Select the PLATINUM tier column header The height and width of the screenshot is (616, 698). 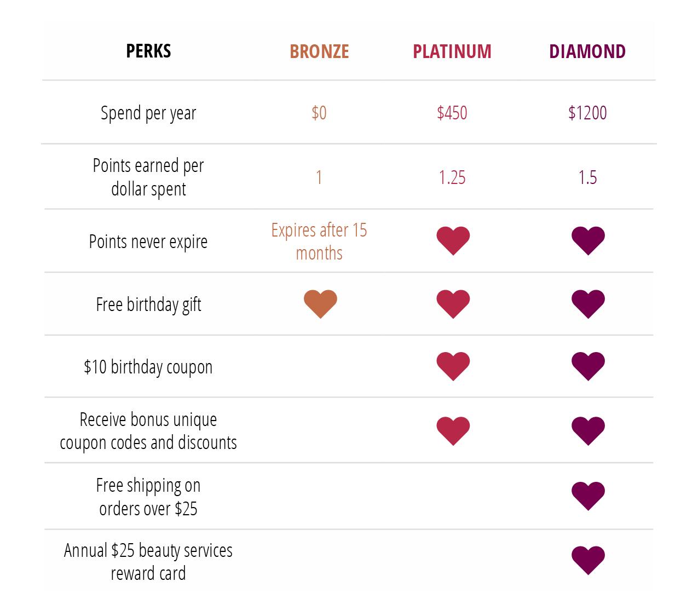point(452,51)
